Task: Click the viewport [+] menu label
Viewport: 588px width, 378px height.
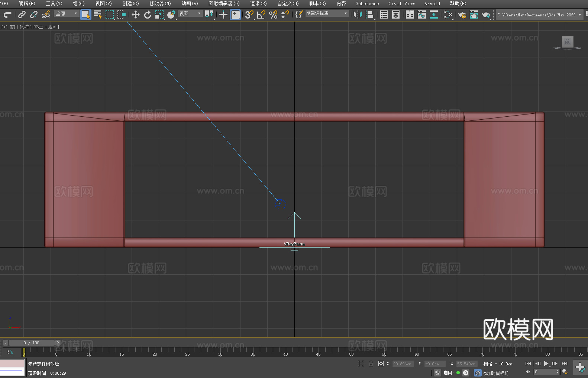Action: pos(4,27)
